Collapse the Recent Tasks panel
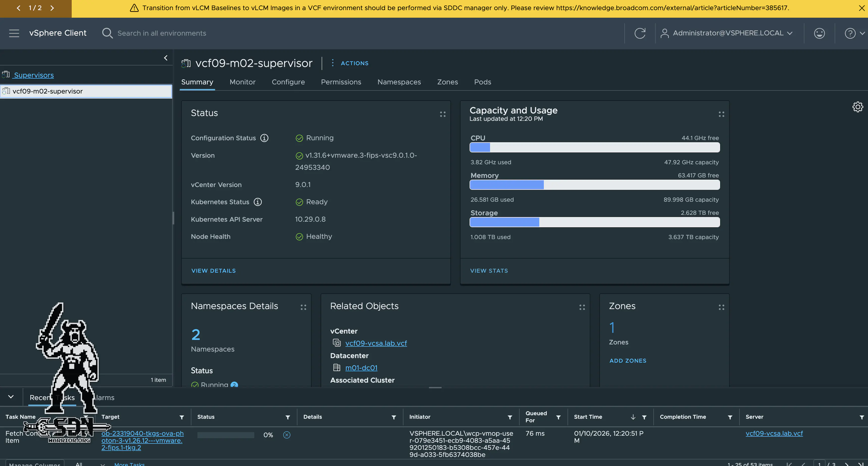Image resolution: width=868 pixels, height=466 pixels. (11, 397)
